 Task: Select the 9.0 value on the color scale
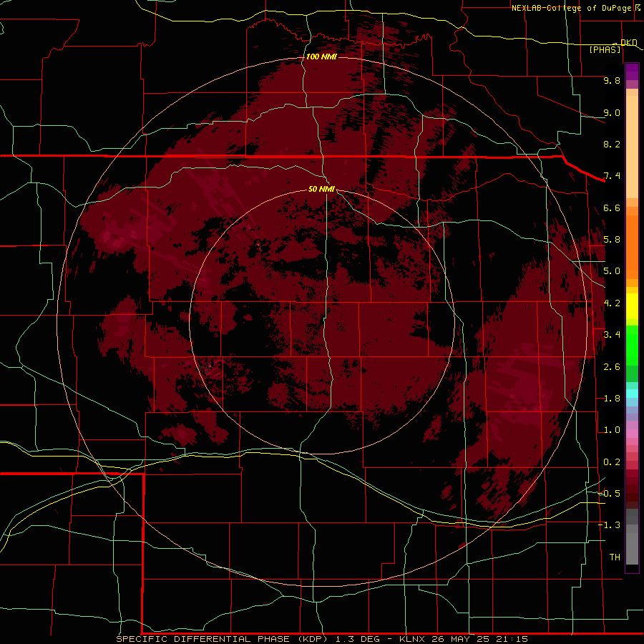tap(612, 112)
